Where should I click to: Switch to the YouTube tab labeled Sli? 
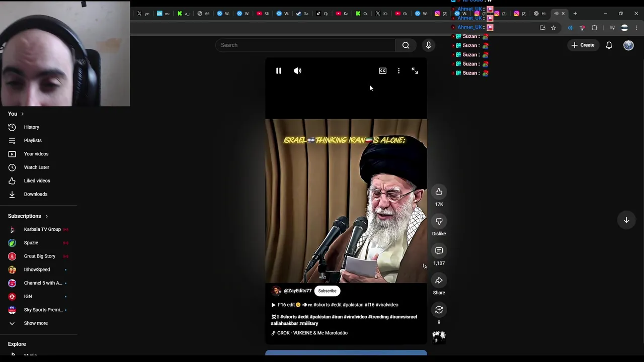click(x=262, y=14)
